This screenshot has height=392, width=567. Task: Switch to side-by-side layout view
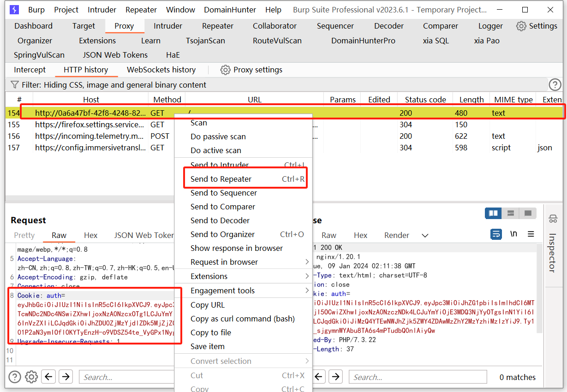494,213
